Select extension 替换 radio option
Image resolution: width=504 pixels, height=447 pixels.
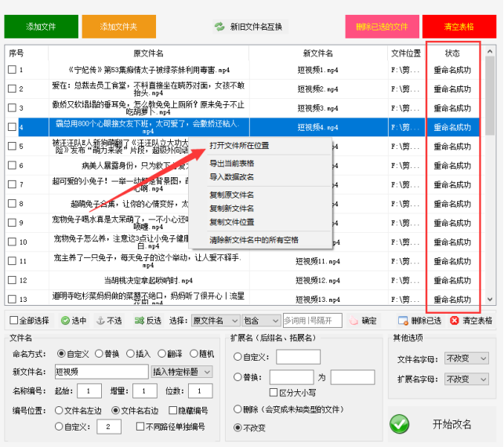point(237,377)
